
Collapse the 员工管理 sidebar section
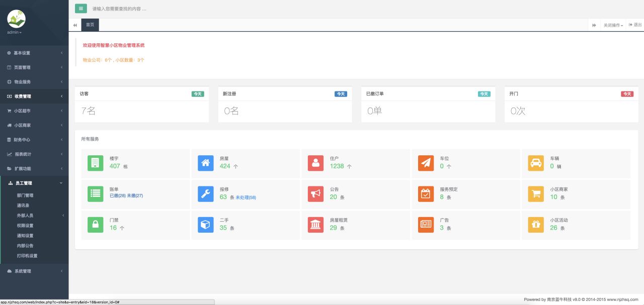coord(34,183)
